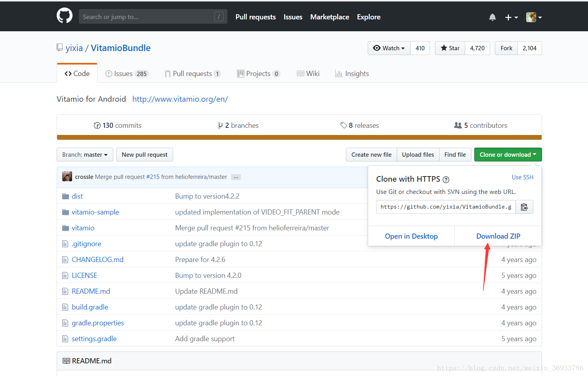Open pull request #215 link in commit

click(x=153, y=177)
